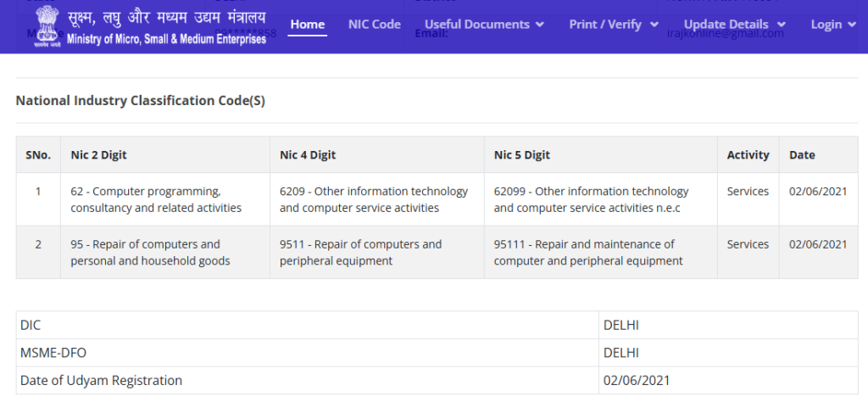Viewport: 868px width, 419px height.
Task: Expand the Update Details dropdown
Action: click(x=734, y=25)
